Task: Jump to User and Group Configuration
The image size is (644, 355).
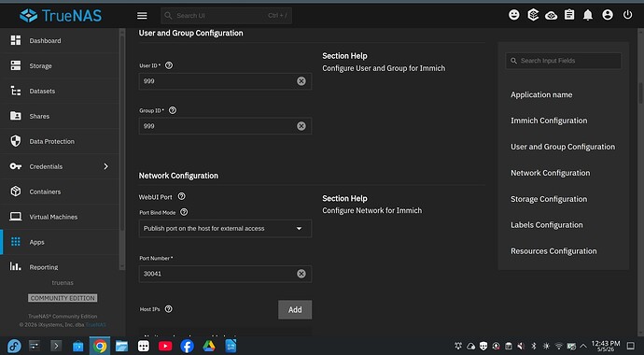Action: point(563,147)
